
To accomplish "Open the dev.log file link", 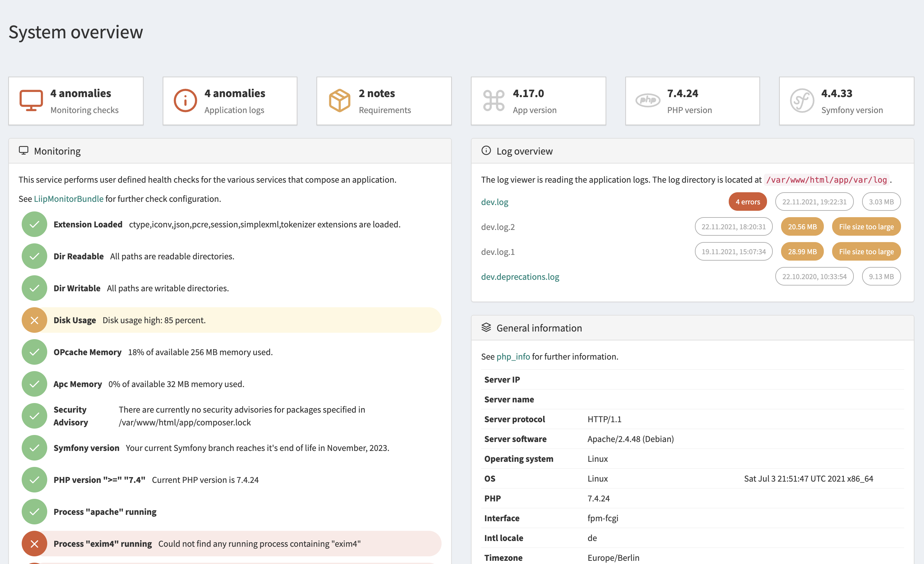I will (494, 202).
